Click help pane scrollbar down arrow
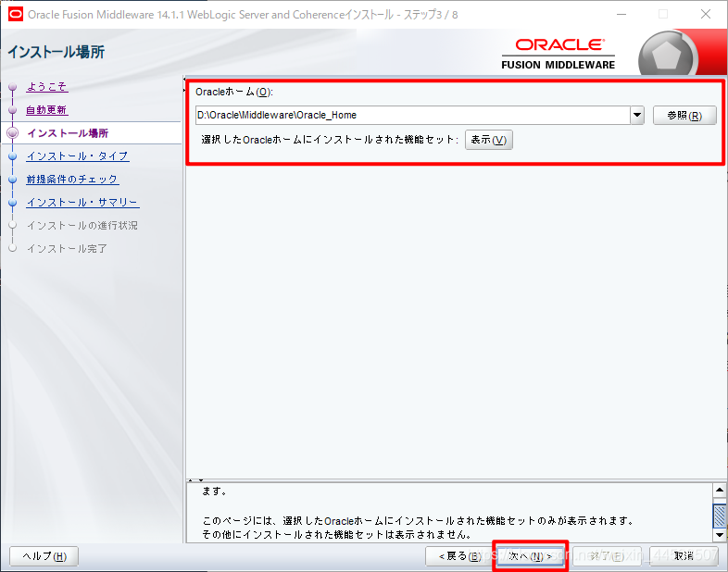 click(x=719, y=535)
